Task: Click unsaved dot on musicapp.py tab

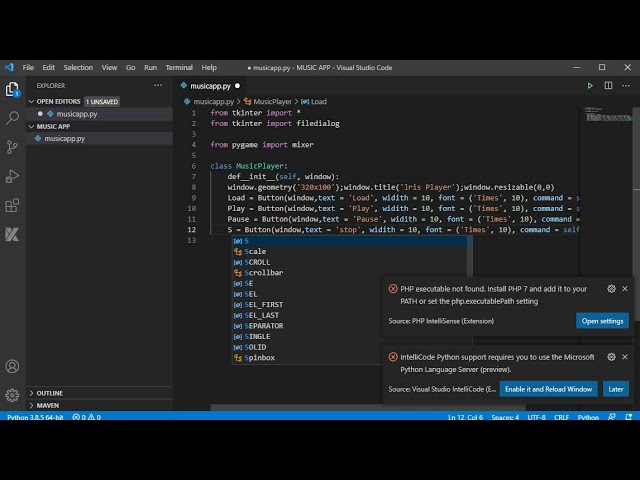Action: [238, 86]
